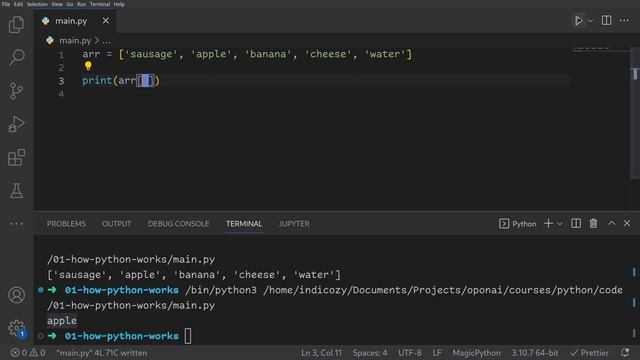The width and height of the screenshot is (640, 360).
Task: Switch to the DEBUG CONSOLE panel tab
Action: coord(178,224)
